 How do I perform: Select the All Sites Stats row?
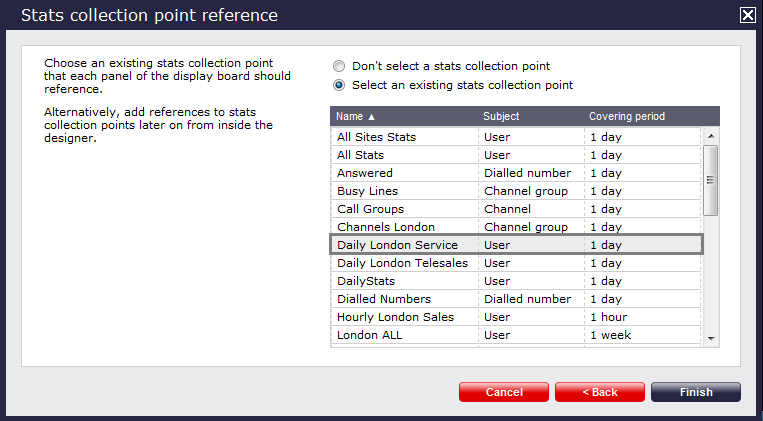pyautogui.click(x=516, y=137)
